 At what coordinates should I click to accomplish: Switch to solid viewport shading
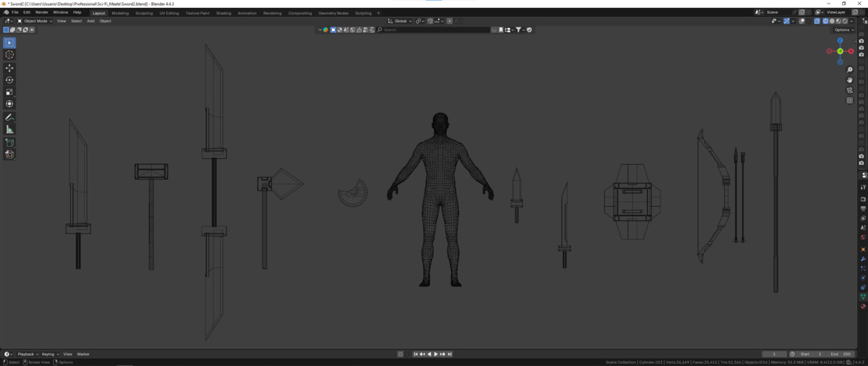pos(832,21)
